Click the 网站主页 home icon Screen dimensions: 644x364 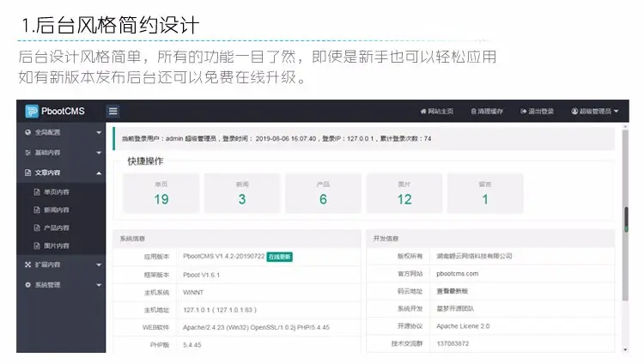coord(422,112)
